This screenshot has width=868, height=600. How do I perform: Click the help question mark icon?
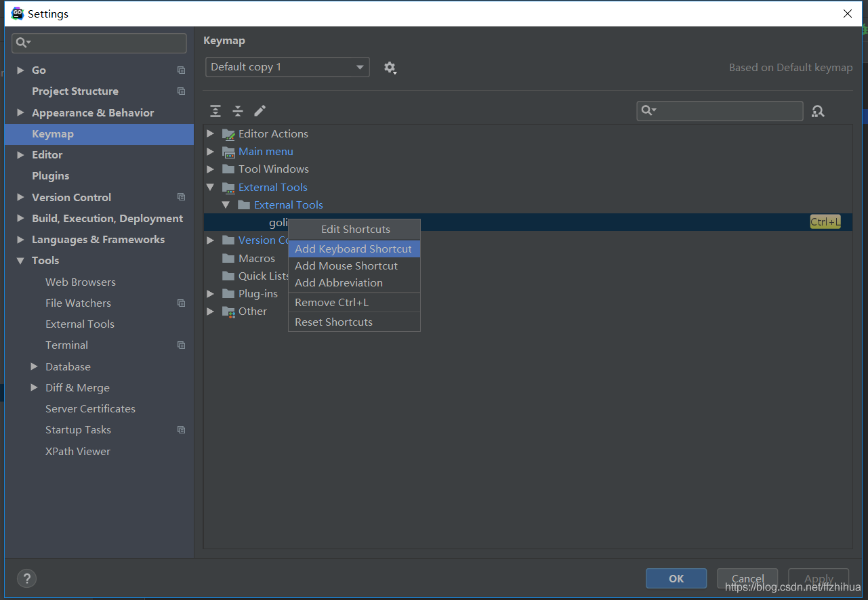(x=26, y=578)
